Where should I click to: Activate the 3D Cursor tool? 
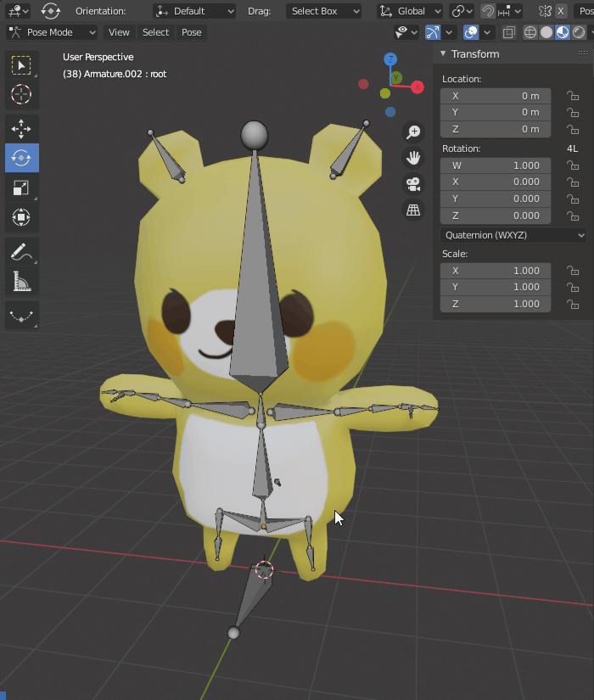point(21,94)
